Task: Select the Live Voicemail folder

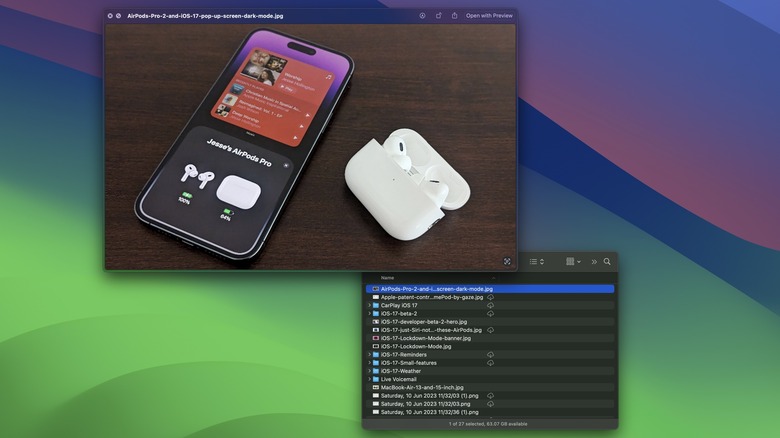Action: pyautogui.click(x=402, y=379)
